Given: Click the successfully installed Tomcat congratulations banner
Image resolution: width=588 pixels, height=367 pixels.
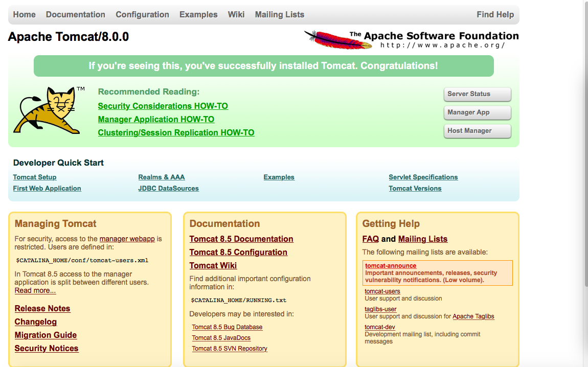Looking at the screenshot, I should (264, 66).
